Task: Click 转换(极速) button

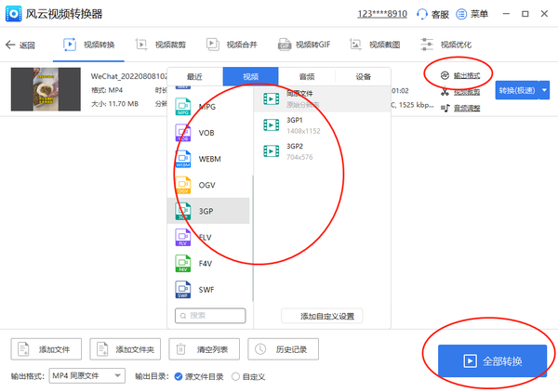Action: click(x=517, y=90)
